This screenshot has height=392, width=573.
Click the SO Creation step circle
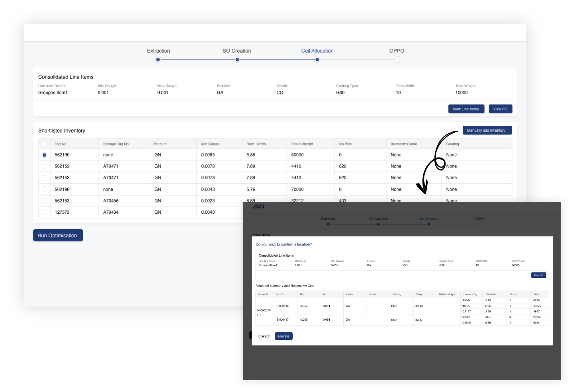pyautogui.click(x=237, y=60)
